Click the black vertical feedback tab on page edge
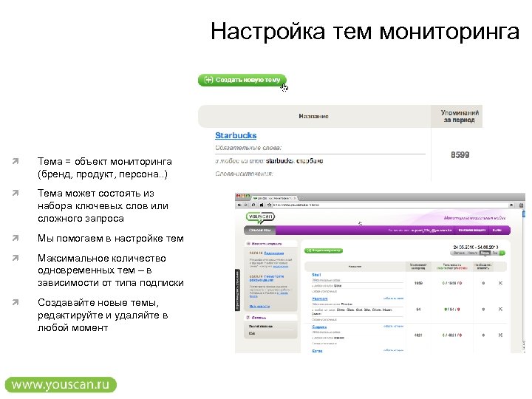The image size is (532, 399). click(237, 290)
